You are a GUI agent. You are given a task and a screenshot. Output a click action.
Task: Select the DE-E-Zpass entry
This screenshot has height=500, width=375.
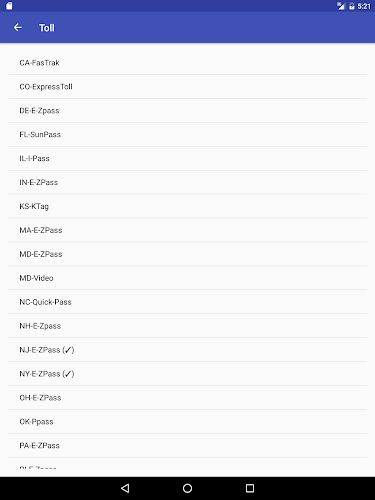(187, 111)
